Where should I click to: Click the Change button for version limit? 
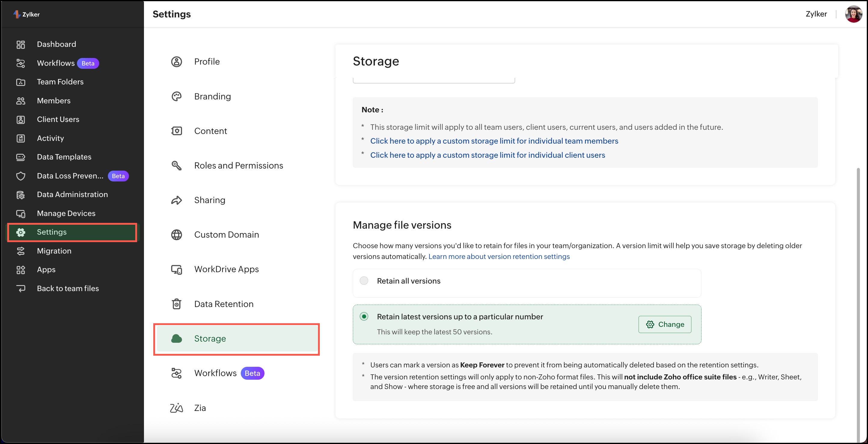click(x=665, y=324)
